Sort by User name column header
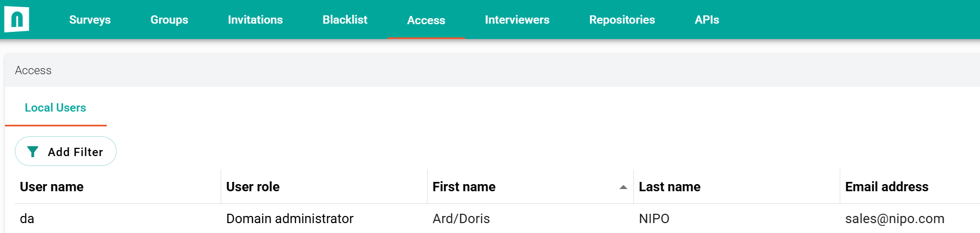The height and width of the screenshot is (233, 980). (x=52, y=187)
